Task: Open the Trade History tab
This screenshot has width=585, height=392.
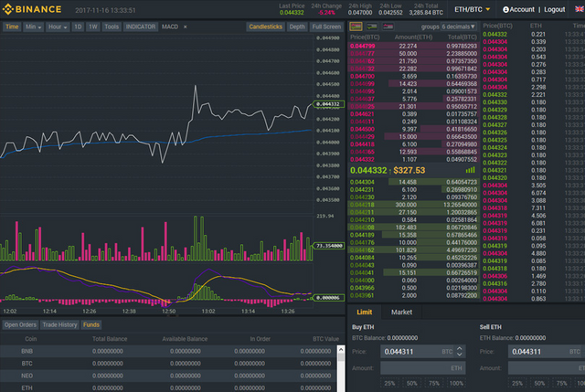Action: pyautogui.click(x=59, y=325)
